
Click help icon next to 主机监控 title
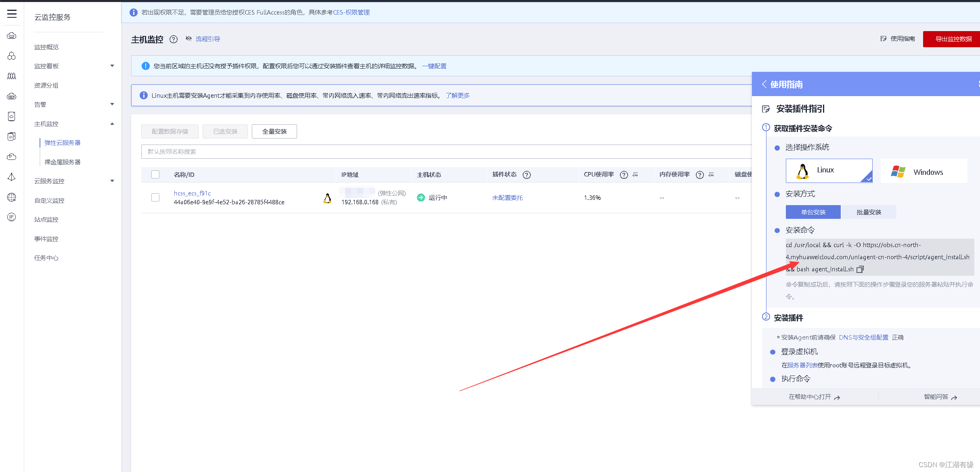(x=174, y=39)
